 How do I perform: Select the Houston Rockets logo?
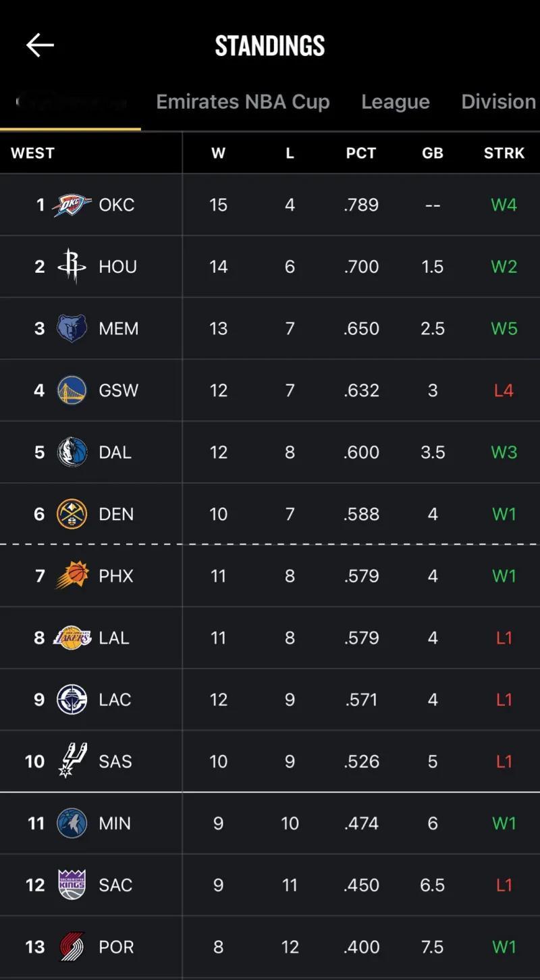pos(72,266)
